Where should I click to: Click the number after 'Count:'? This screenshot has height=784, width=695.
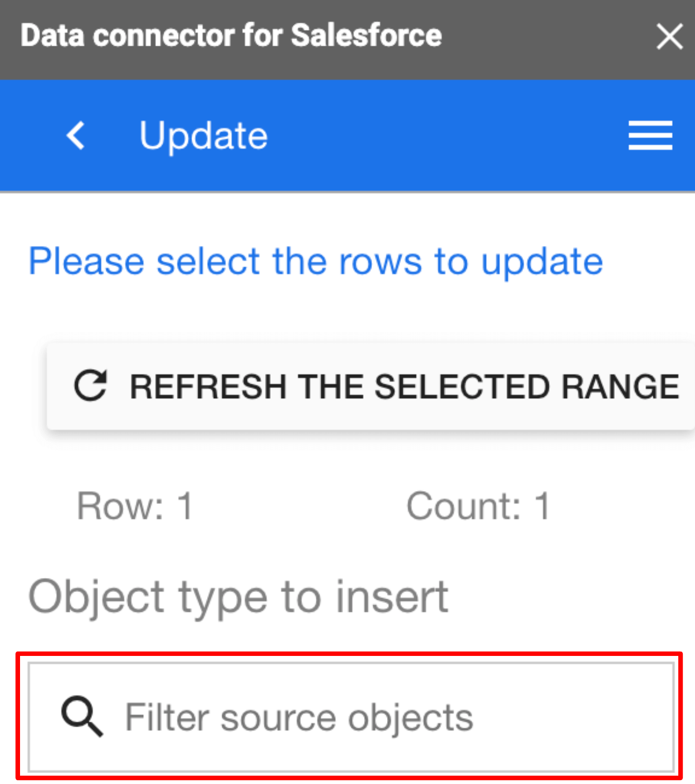[542, 506]
